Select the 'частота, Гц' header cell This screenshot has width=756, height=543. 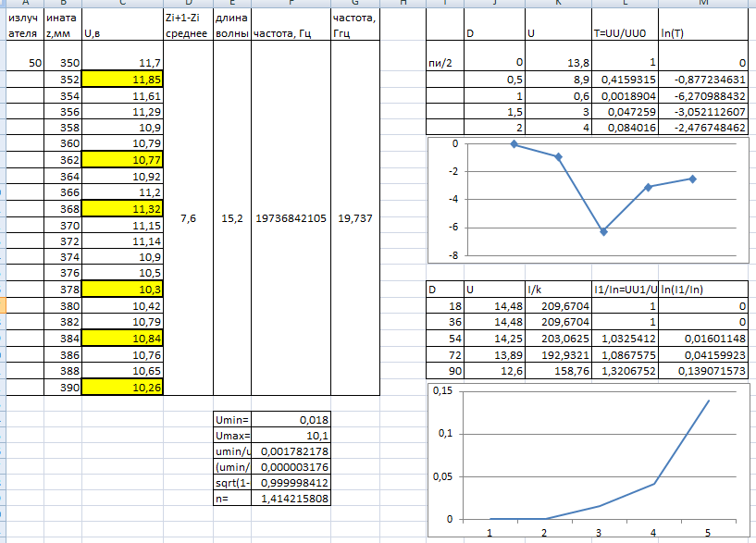coord(291,25)
